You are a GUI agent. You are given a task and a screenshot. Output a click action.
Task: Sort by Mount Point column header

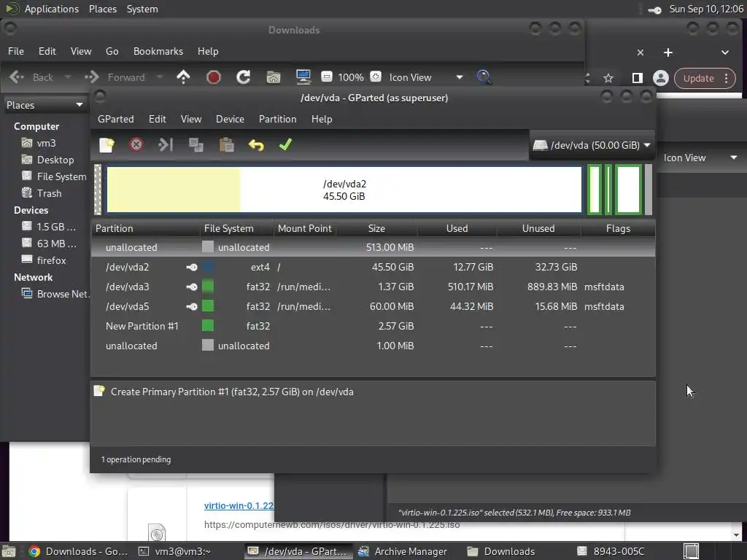click(305, 228)
